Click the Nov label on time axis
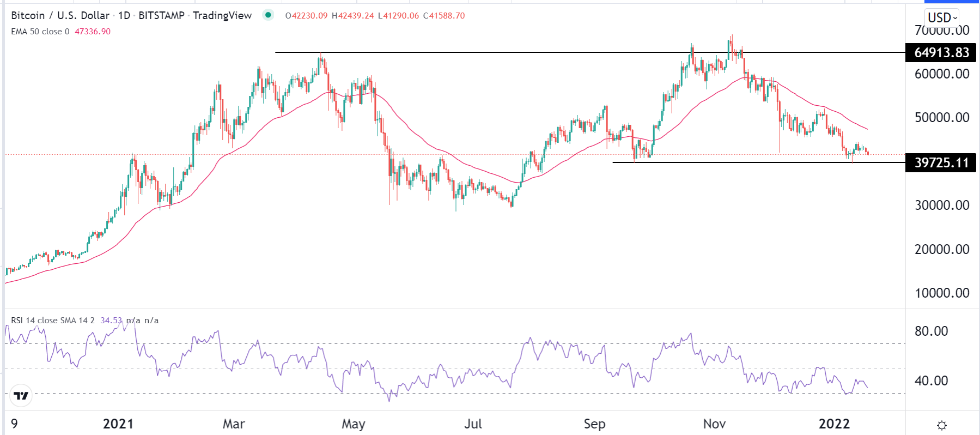This screenshot has height=435, width=980. pyautogui.click(x=714, y=424)
